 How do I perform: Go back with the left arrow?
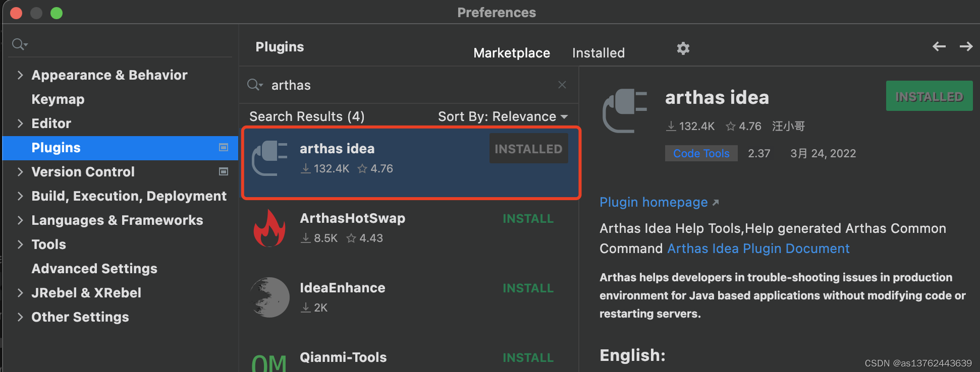click(939, 46)
